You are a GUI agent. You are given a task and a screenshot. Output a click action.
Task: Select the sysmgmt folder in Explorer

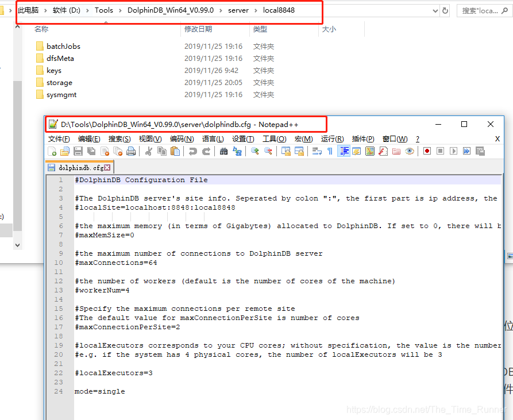pyautogui.click(x=61, y=95)
